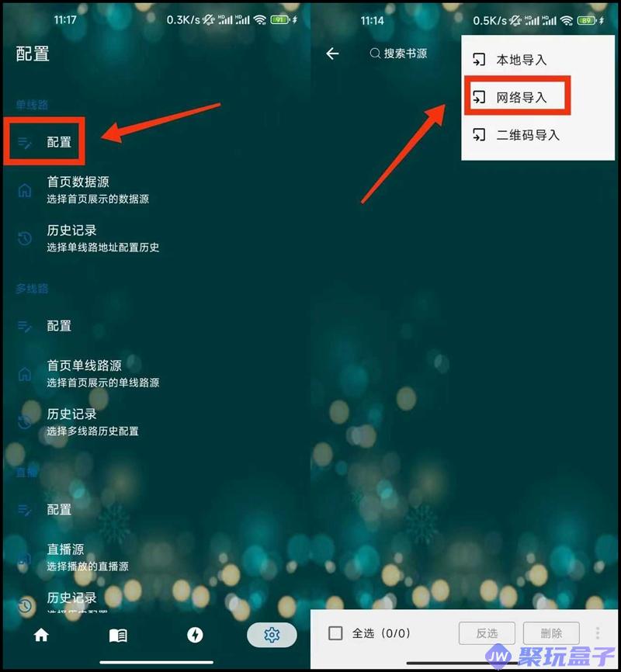This screenshot has height=672, width=621.
Task: Tap the clock icon beside single-route 历史记录
Action: click(x=25, y=238)
